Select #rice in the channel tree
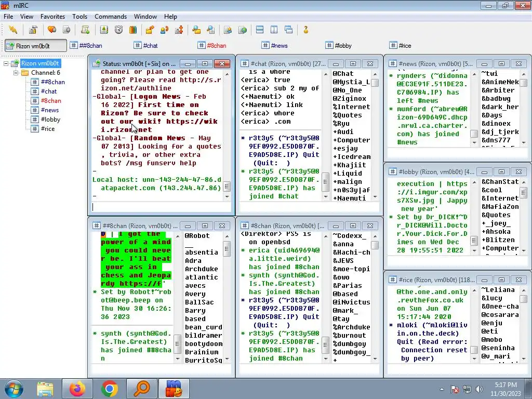The width and height of the screenshot is (532, 399). (47, 129)
